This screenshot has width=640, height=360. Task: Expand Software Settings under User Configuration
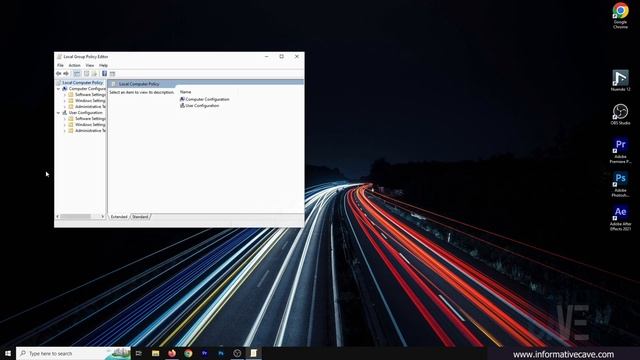[x=64, y=119]
